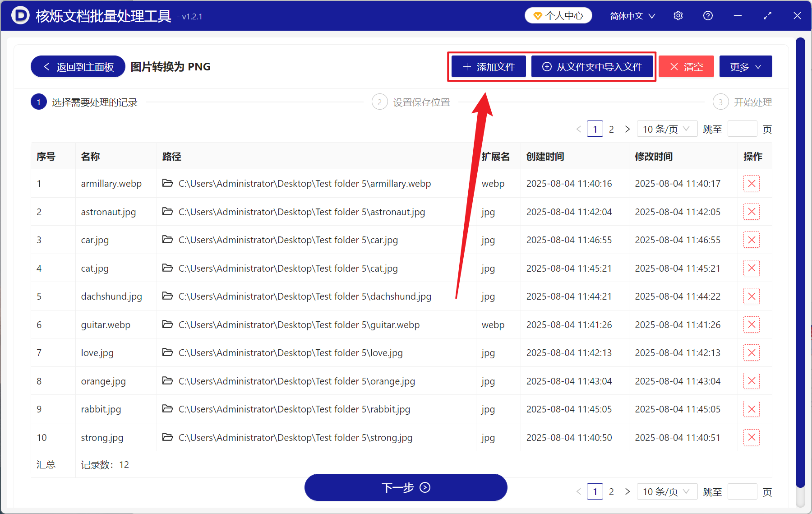
Task: Remove love.jpg via delete icon
Action: coord(751,352)
